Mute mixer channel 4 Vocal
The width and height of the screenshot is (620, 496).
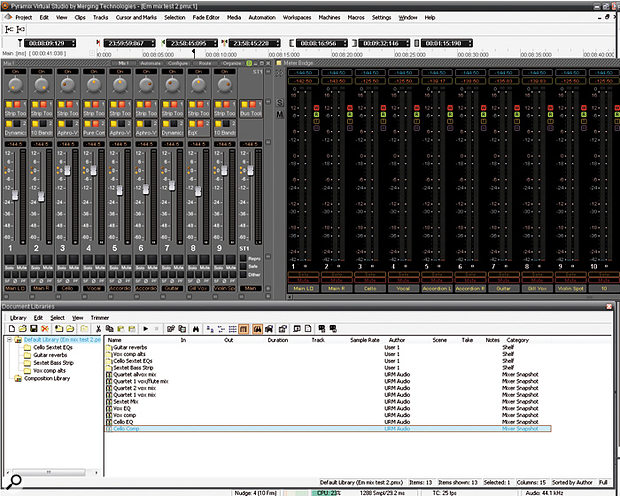tap(100, 260)
